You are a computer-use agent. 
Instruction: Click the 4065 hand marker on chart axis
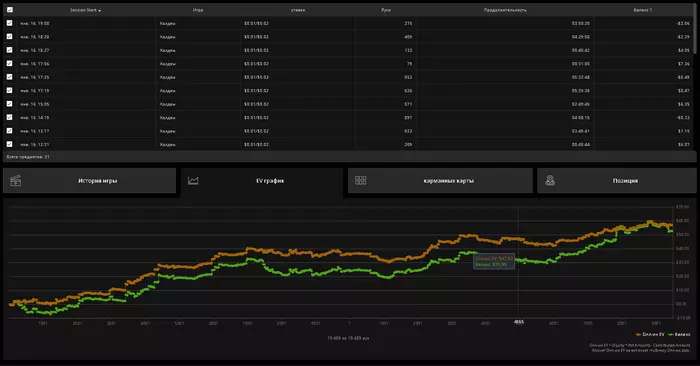[x=518, y=321]
